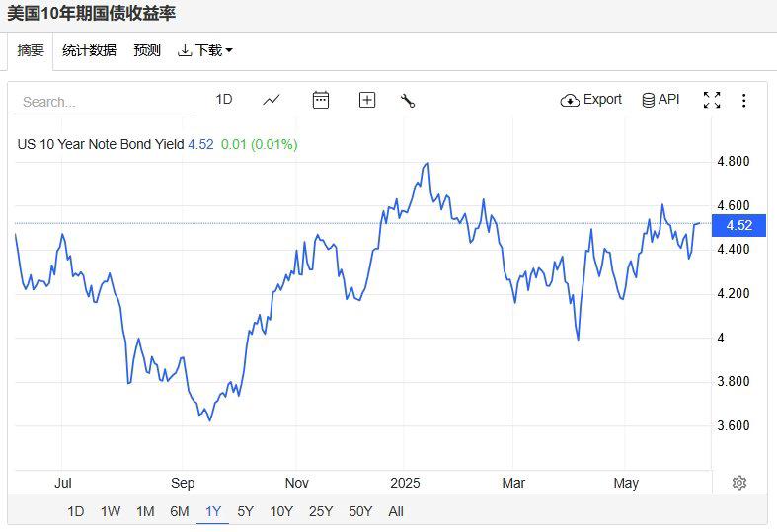Switch to the 统计数据 tab

(89, 50)
